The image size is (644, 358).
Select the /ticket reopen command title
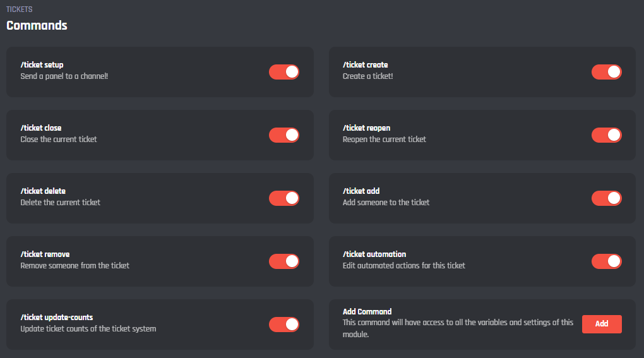[x=366, y=128]
